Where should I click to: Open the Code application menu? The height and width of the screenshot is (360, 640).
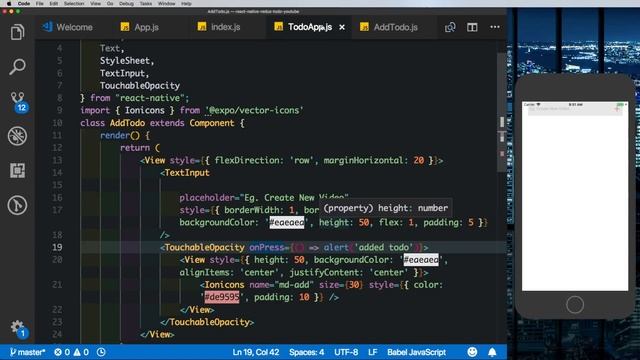pyautogui.click(x=24, y=4)
